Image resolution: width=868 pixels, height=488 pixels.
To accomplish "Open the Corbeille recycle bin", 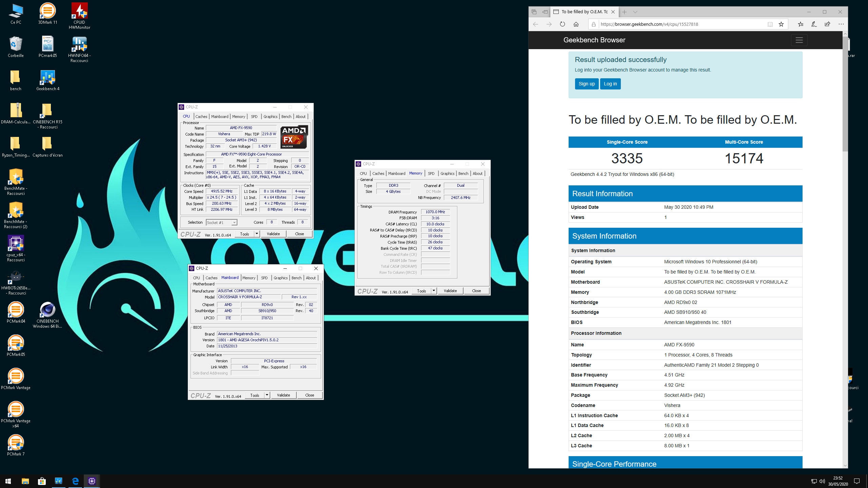I will (x=16, y=47).
